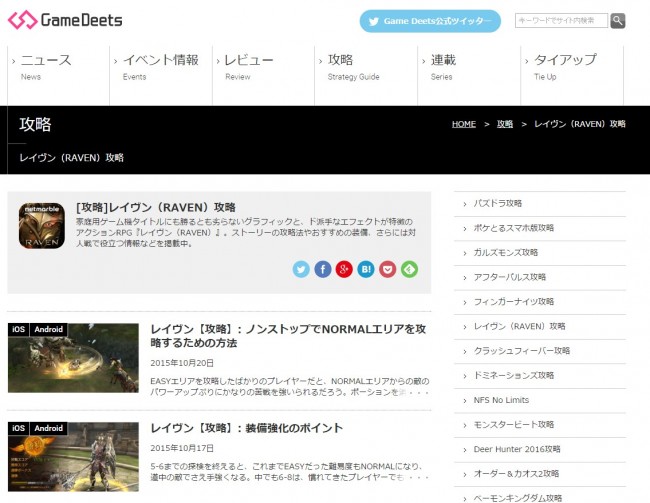Viewport: 650px width, 503px height.
Task: Open article 装備強化のポイント title
Action: [x=247, y=428]
